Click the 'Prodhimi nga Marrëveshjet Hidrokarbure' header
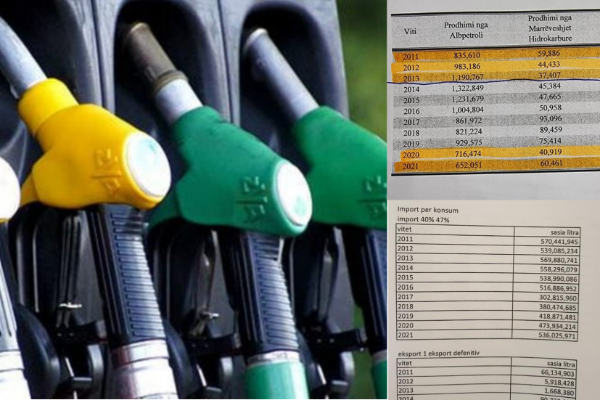The height and width of the screenshot is (400, 600). pyautogui.click(x=550, y=28)
